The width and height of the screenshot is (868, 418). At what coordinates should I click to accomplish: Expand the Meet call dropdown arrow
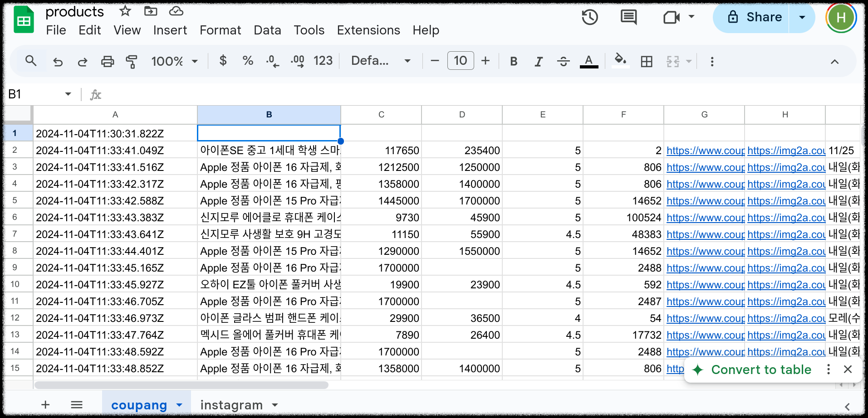691,17
